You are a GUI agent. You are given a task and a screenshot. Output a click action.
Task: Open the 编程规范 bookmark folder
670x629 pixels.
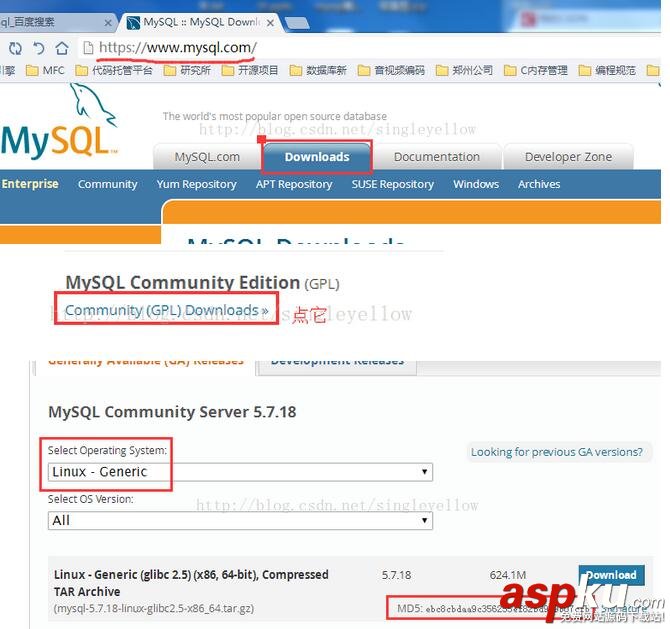click(x=607, y=70)
